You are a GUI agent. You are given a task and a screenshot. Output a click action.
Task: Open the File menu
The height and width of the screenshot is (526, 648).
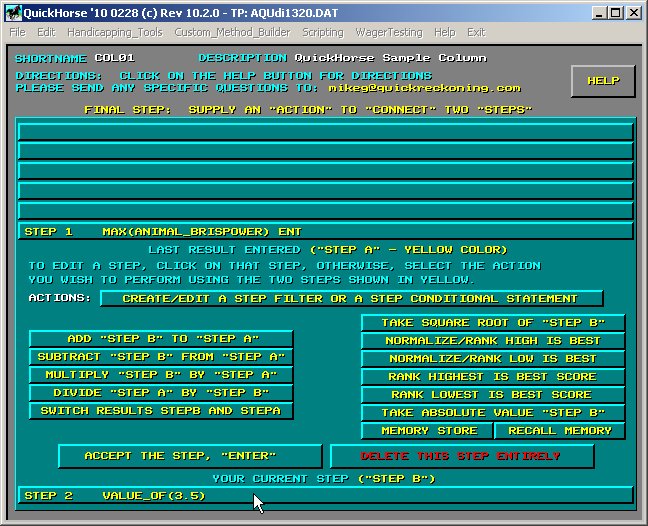click(17, 32)
